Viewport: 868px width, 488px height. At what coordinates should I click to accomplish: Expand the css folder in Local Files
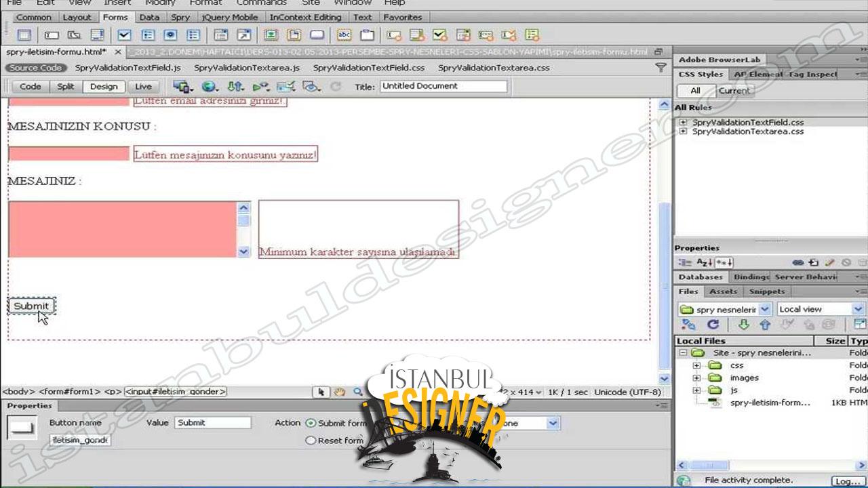[696, 365]
